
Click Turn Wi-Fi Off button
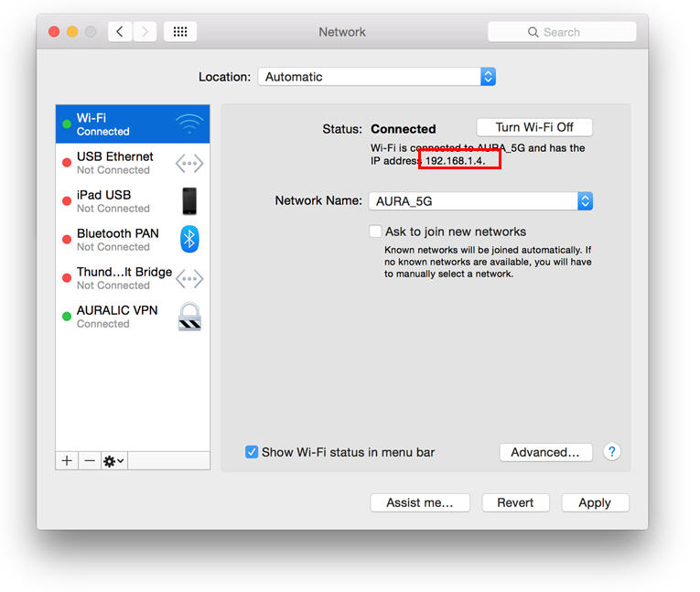(534, 127)
